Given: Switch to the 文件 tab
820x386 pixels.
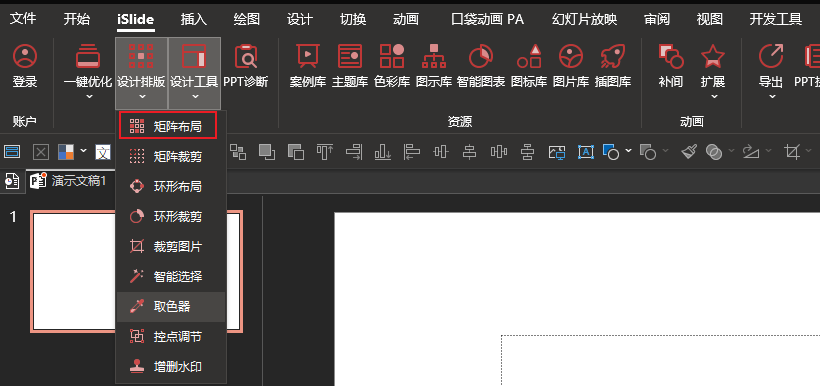Looking at the screenshot, I should click(x=24, y=19).
